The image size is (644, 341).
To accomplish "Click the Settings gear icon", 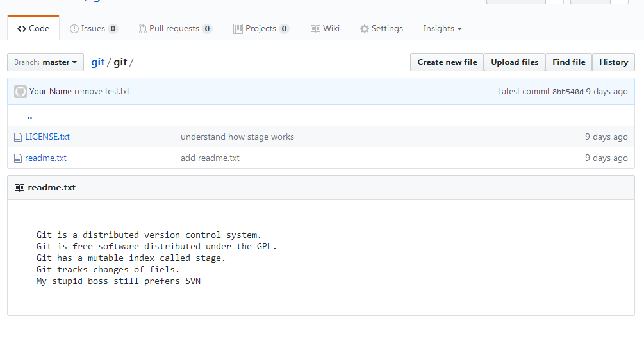I will (365, 29).
